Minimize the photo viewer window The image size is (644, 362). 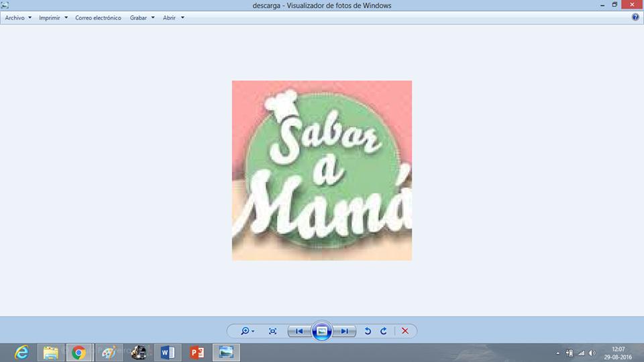point(602,5)
